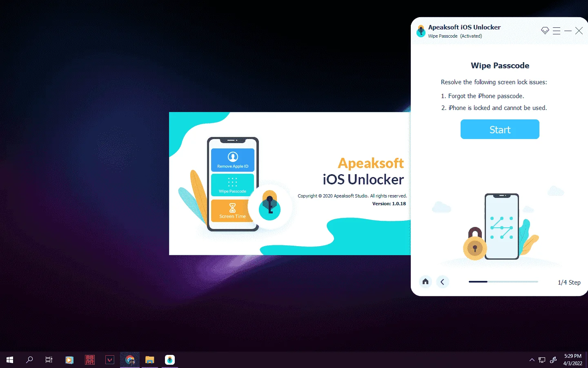Screen dimensions: 588x368
Task: Open the pen icon in the system tray
Action: [x=553, y=360]
